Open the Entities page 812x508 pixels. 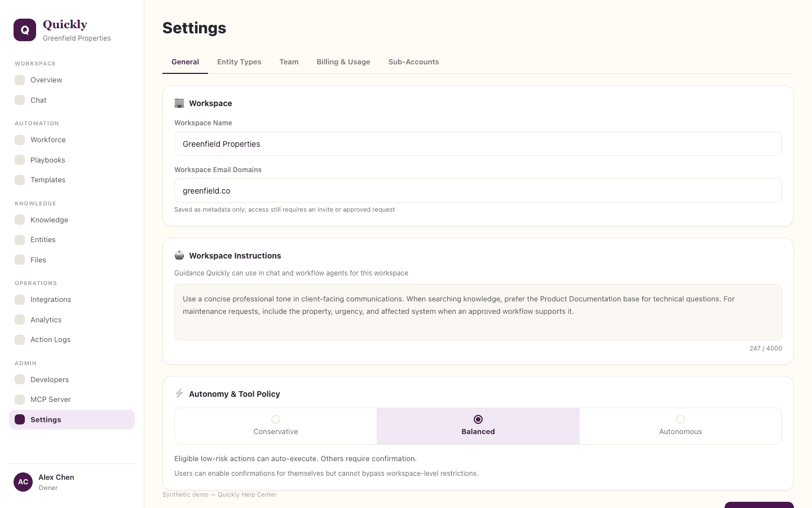[72, 240]
